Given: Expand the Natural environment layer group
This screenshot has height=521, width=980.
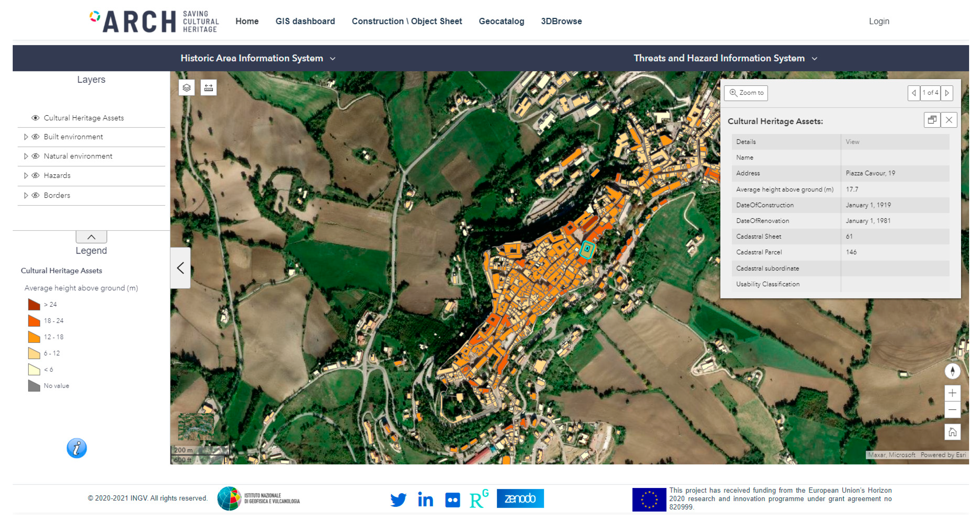Looking at the screenshot, I should (25, 156).
